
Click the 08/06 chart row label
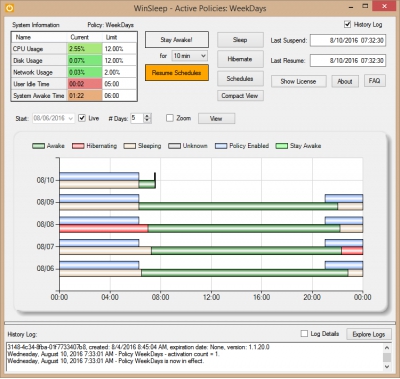pos(45,269)
